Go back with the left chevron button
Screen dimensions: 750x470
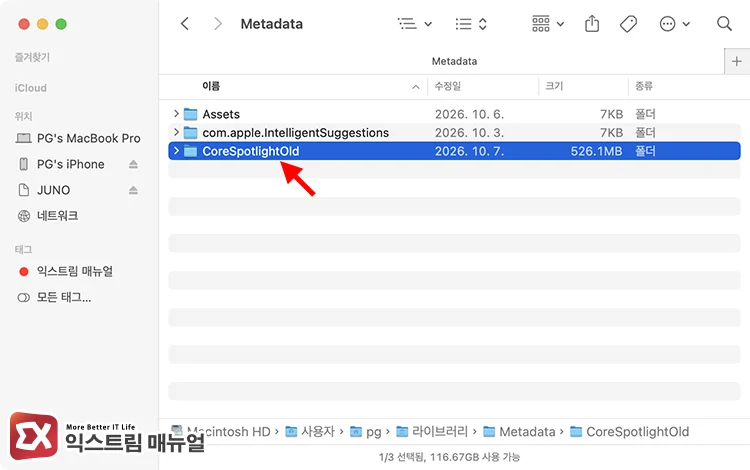point(185,23)
